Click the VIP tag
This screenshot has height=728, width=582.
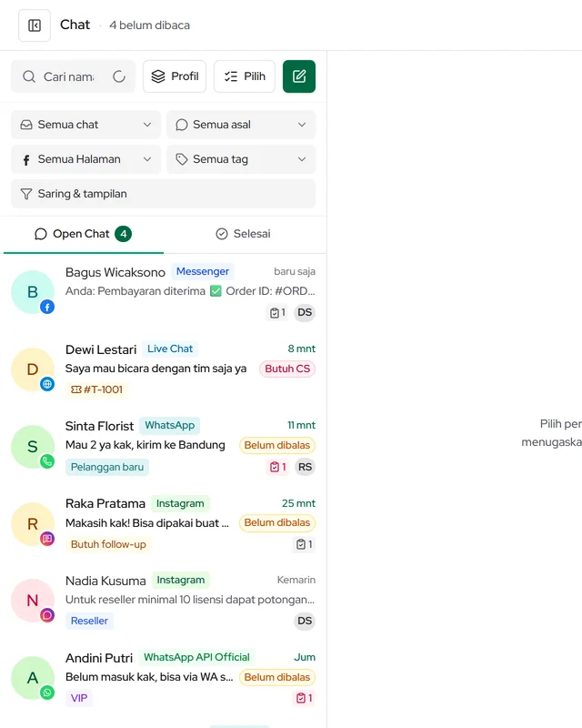point(79,698)
